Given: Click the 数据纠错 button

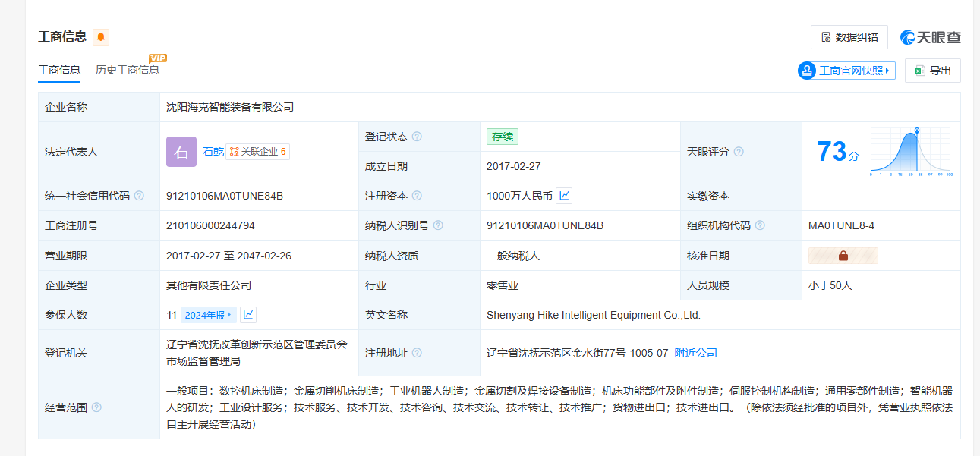Looking at the screenshot, I should (x=849, y=37).
